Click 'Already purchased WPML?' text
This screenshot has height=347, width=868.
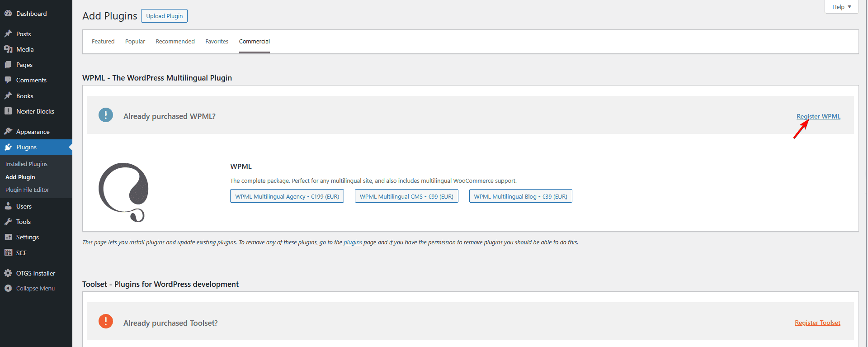(170, 116)
